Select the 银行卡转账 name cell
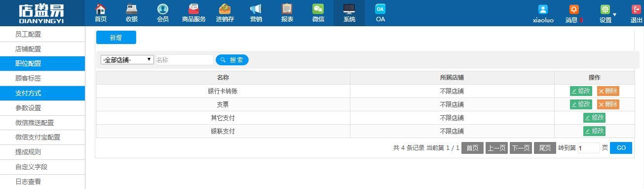 (x=223, y=91)
